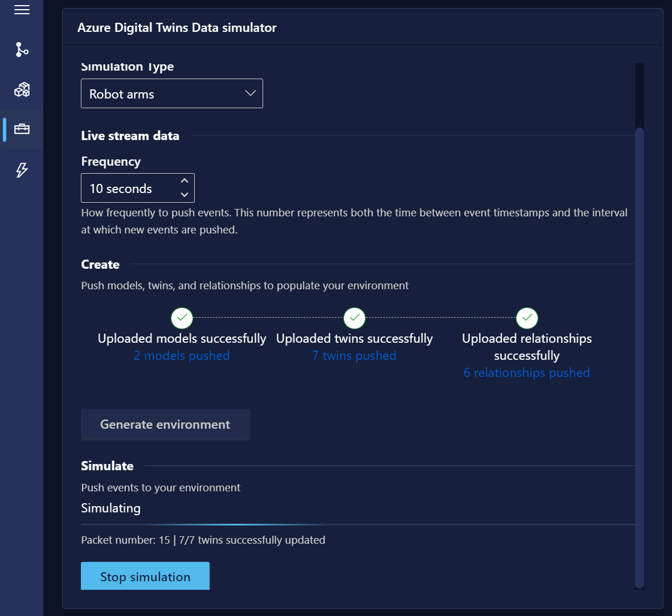Viewport: 672px width, 616px height.
Task: Click the twins upload checkmark step
Action: point(354,318)
